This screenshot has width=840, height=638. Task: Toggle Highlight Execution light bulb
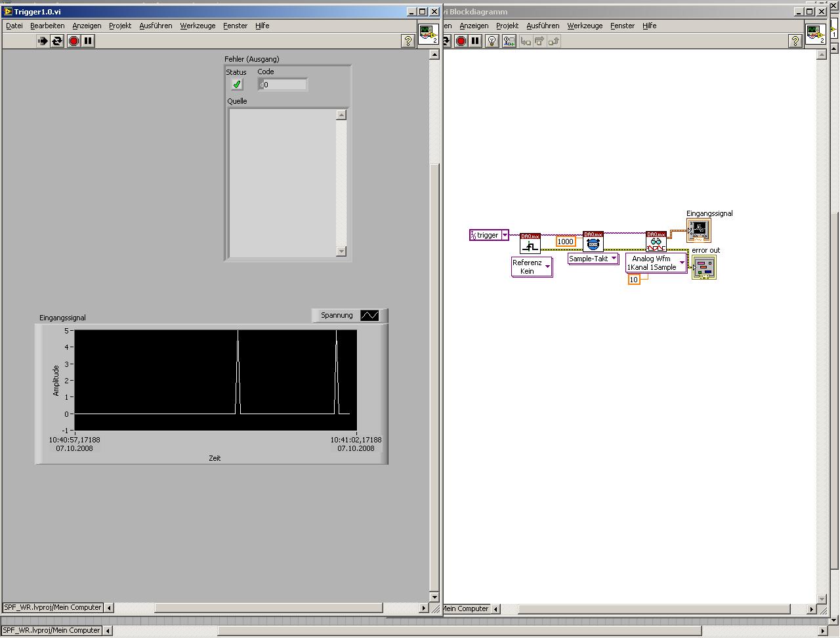coord(492,41)
